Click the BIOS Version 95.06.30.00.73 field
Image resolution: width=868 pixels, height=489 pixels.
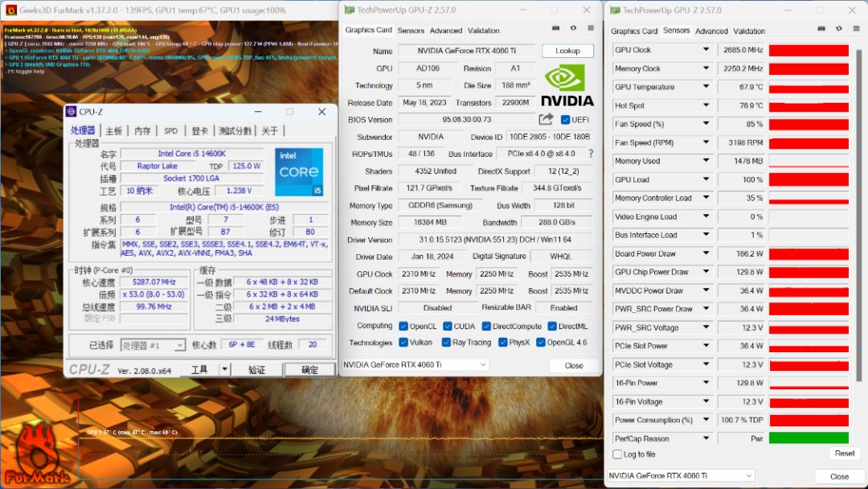[467, 120]
